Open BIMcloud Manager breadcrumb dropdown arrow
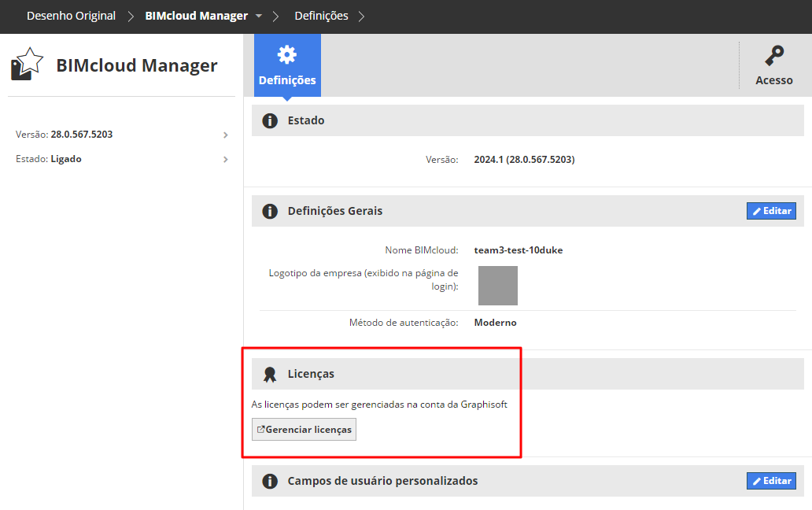This screenshot has width=812, height=510. (258, 16)
